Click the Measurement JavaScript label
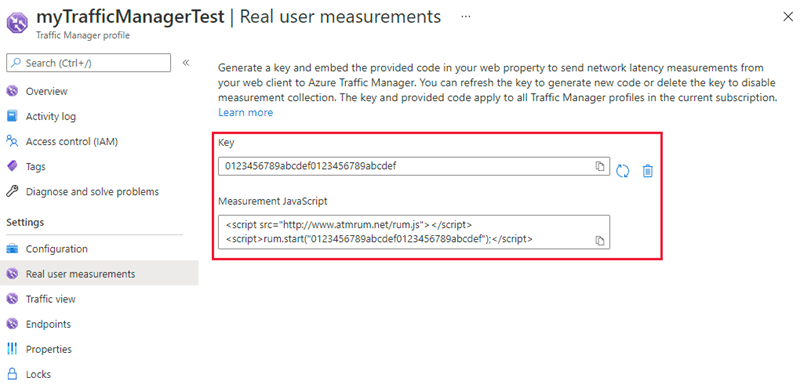The image size is (800, 392). [273, 201]
